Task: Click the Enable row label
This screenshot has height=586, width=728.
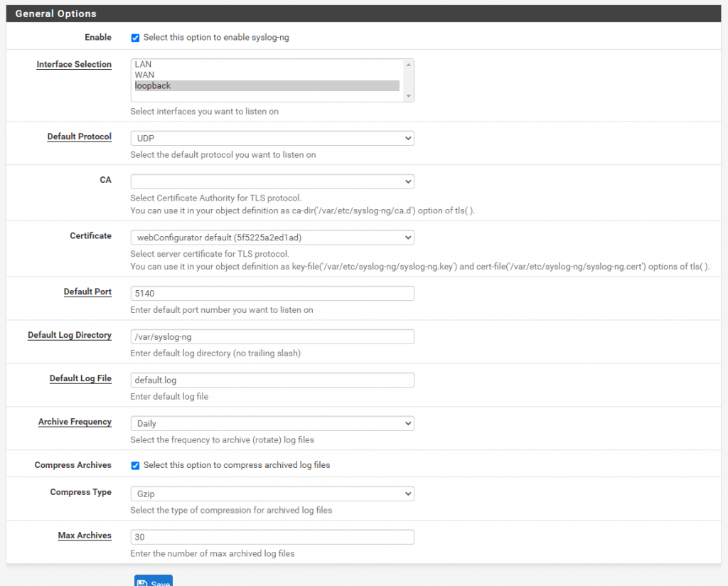Action: tap(98, 38)
